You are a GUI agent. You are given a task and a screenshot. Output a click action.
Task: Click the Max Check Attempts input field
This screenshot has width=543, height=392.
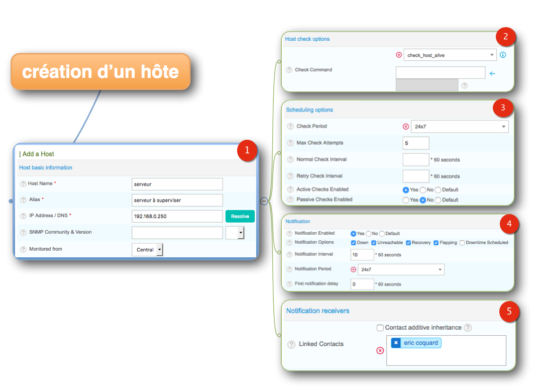click(x=416, y=143)
